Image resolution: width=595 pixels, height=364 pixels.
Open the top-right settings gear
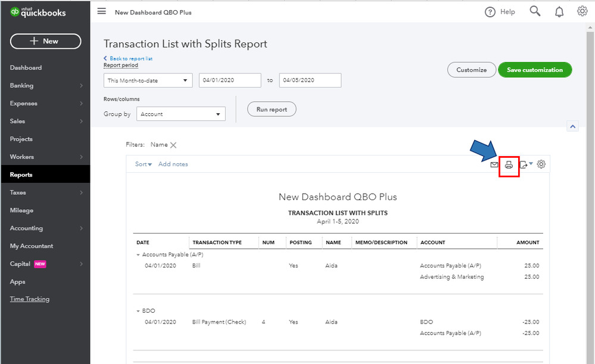pos(582,12)
